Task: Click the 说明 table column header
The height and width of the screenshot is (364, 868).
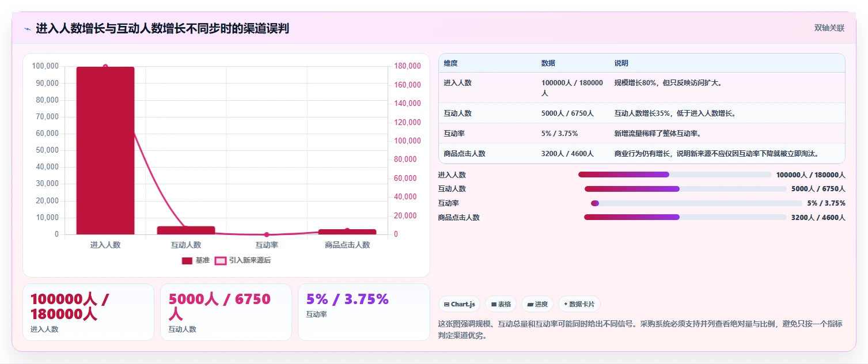Action: pyautogui.click(x=621, y=63)
